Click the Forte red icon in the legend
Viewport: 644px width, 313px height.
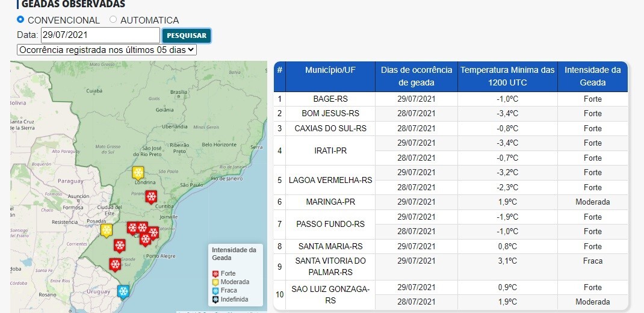(216, 273)
